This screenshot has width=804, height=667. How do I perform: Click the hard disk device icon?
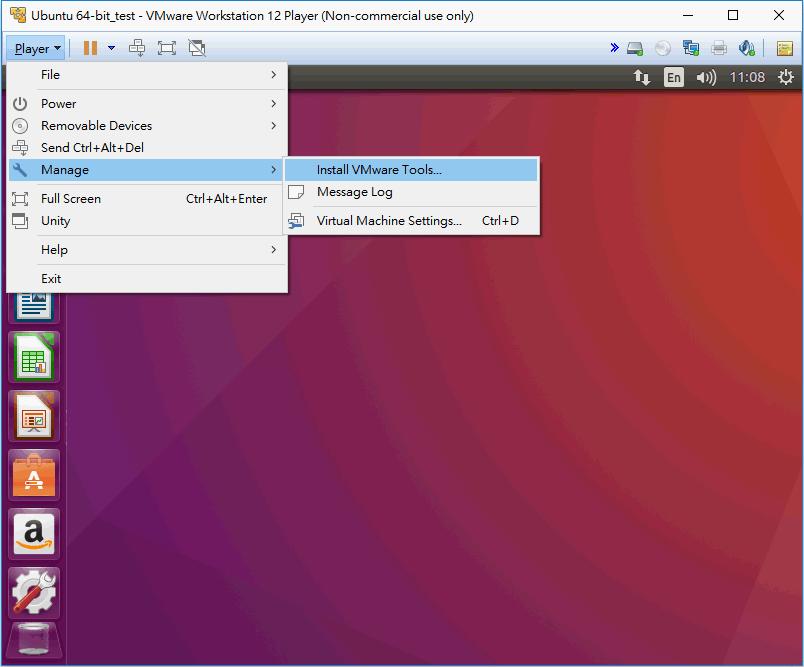click(x=635, y=49)
